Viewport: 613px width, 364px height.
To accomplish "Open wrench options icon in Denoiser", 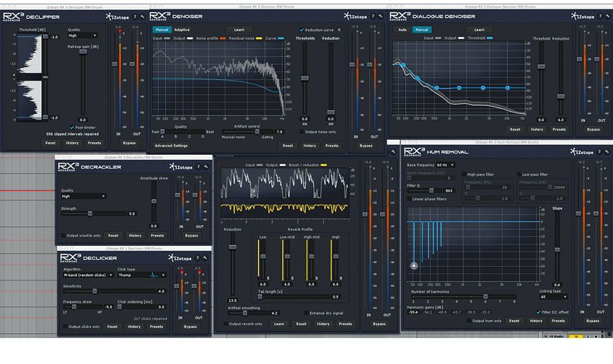I will 380,16.
